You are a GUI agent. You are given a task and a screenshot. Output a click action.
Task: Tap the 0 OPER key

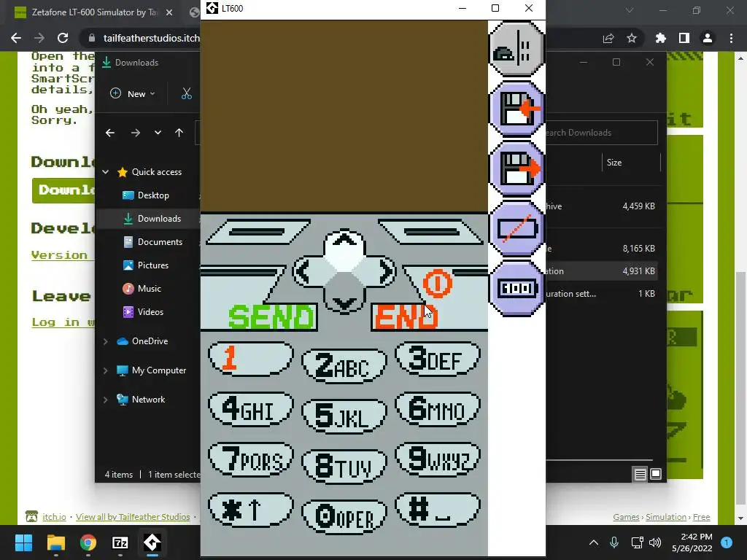click(344, 517)
